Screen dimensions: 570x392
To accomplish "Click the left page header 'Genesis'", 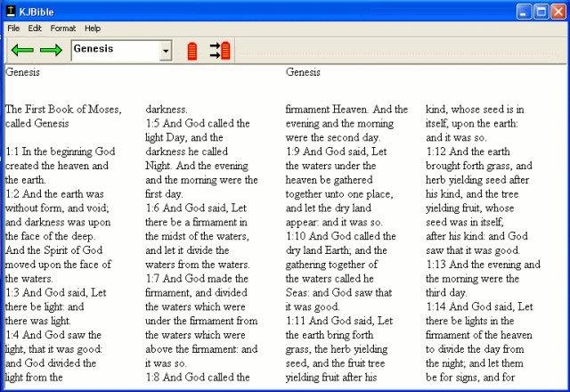I will pyautogui.click(x=22, y=72).
